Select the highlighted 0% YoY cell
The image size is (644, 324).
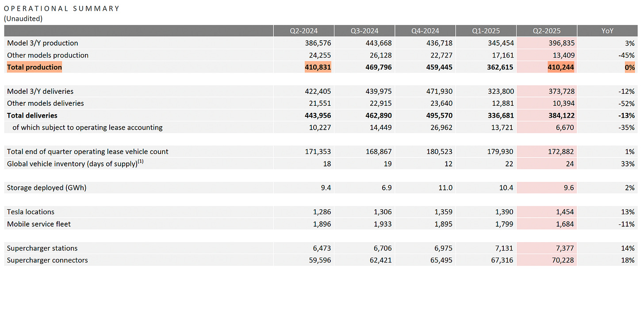(630, 67)
